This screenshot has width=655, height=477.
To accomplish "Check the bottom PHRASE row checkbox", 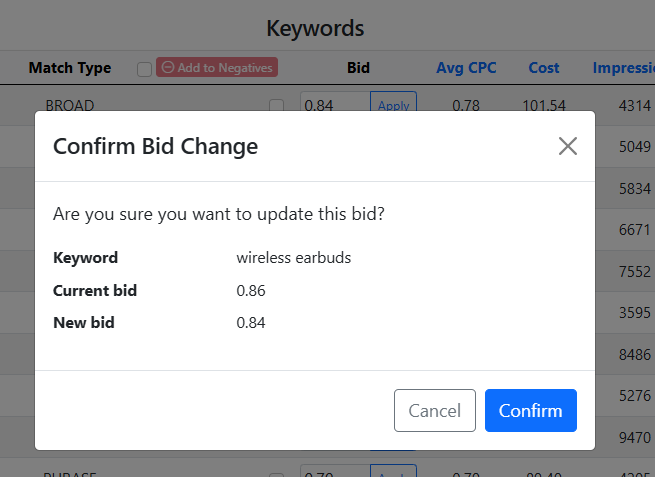I will [x=276, y=473].
